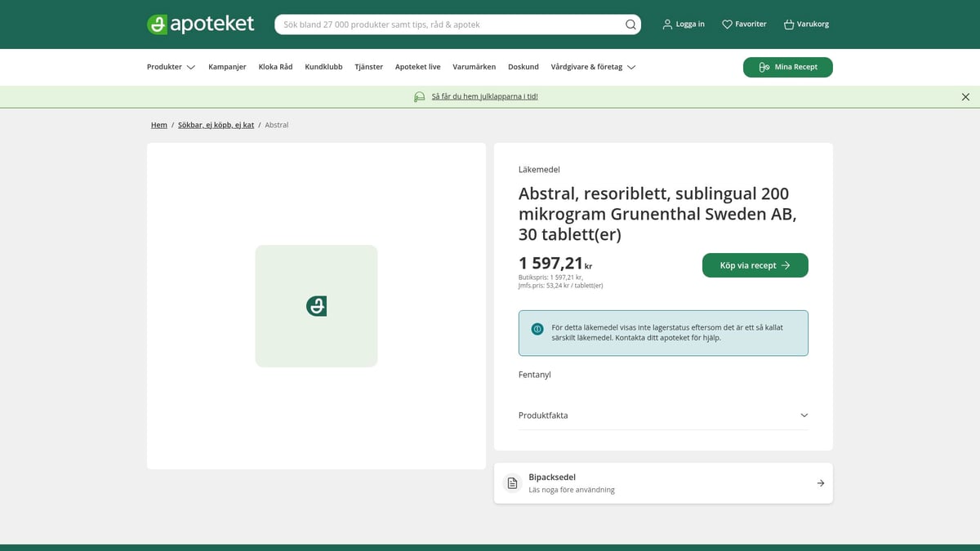This screenshot has height=551, width=980.
Task: Go to Kundklubb page
Action: coord(323,67)
